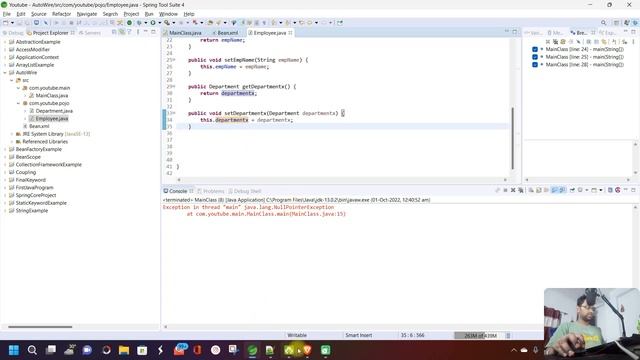Uncheck breakpoint MainClass line 25
The height and width of the screenshot is (360, 640).
click(x=535, y=57)
